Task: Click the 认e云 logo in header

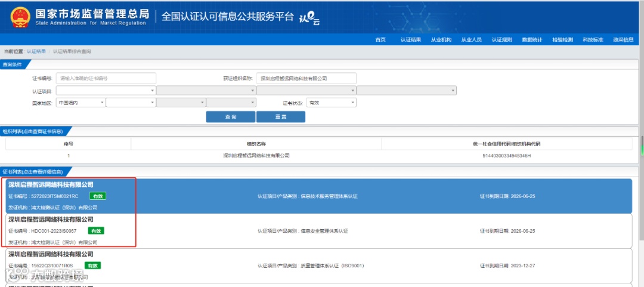Action: [309, 18]
